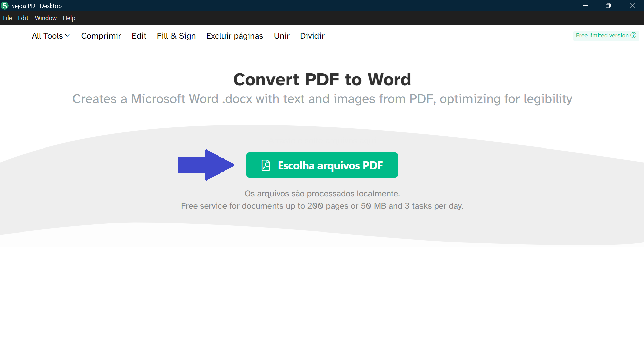644x338 pixels.
Task: Click the question mark beside Free limited version
Action: 634,35
